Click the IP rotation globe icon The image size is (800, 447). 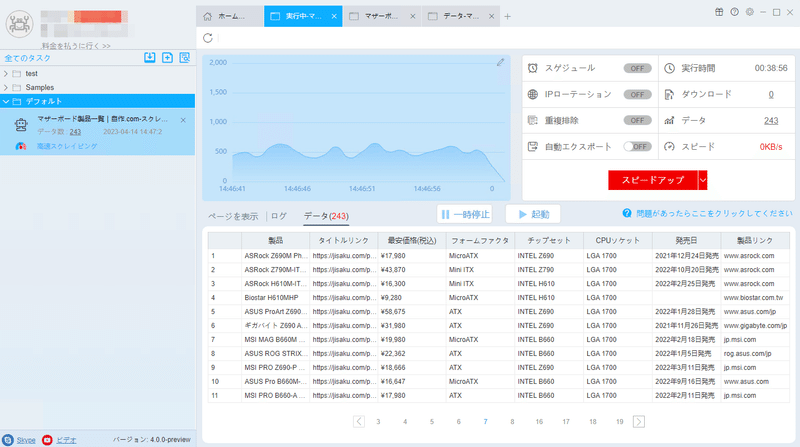pos(533,94)
